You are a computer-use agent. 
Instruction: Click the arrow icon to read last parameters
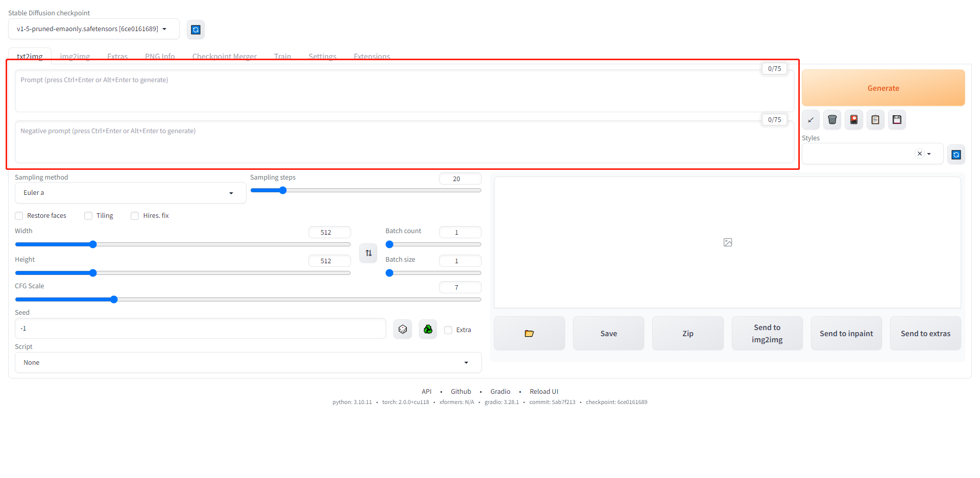811,120
